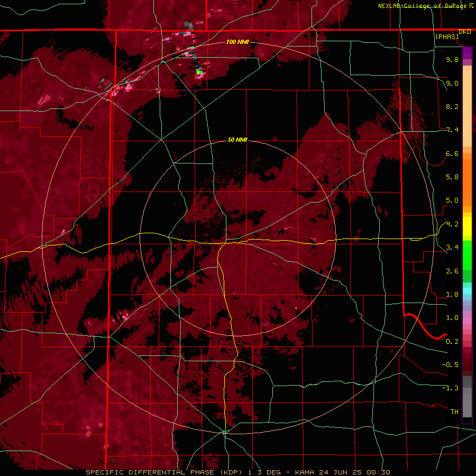Click the 50 NMI range ring label

coord(237,140)
